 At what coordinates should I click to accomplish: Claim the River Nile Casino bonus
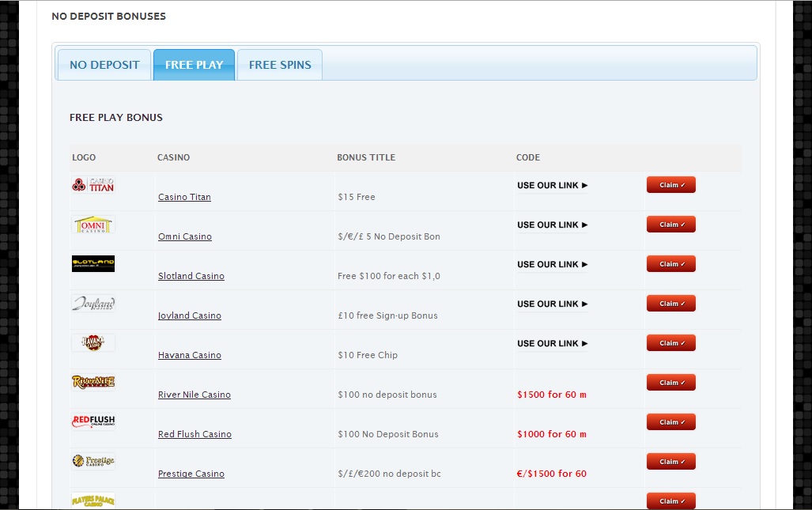click(671, 383)
